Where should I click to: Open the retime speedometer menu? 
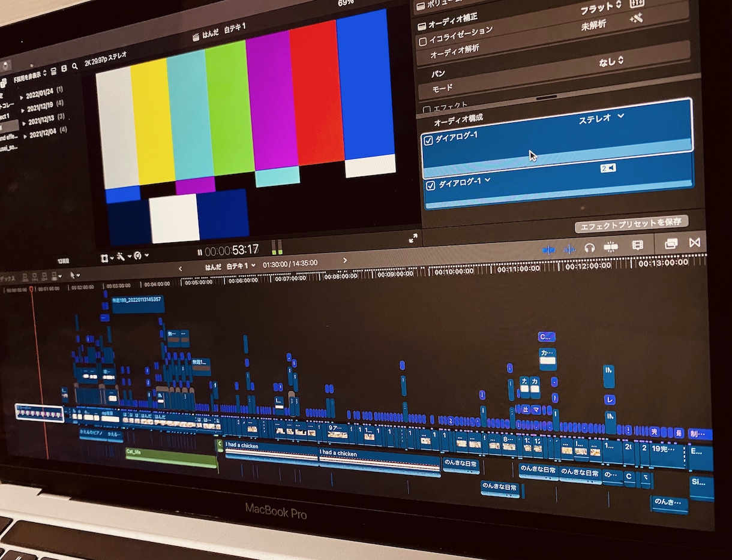pyautogui.click(x=140, y=255)
